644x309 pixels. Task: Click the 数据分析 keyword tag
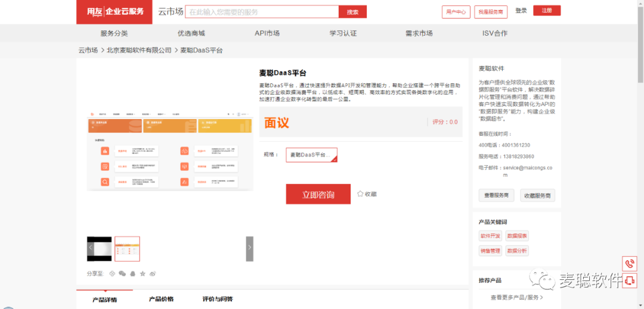click(x=517, y=251)
